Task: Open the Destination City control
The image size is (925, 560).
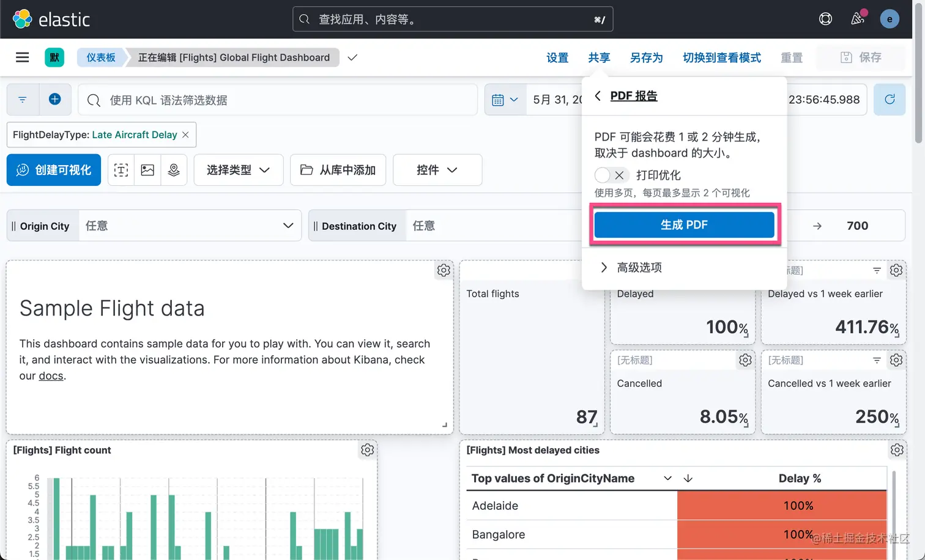Action: coord(494,226)
